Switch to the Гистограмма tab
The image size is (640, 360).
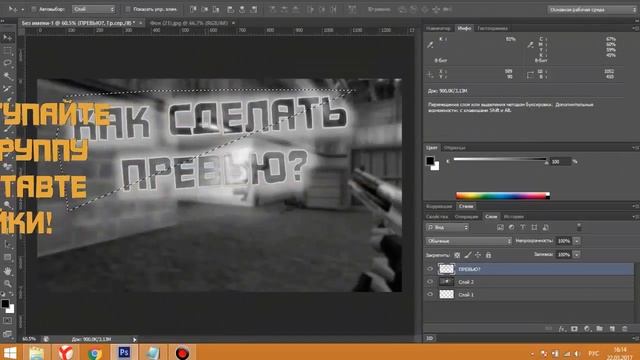(x=492, y=28)
